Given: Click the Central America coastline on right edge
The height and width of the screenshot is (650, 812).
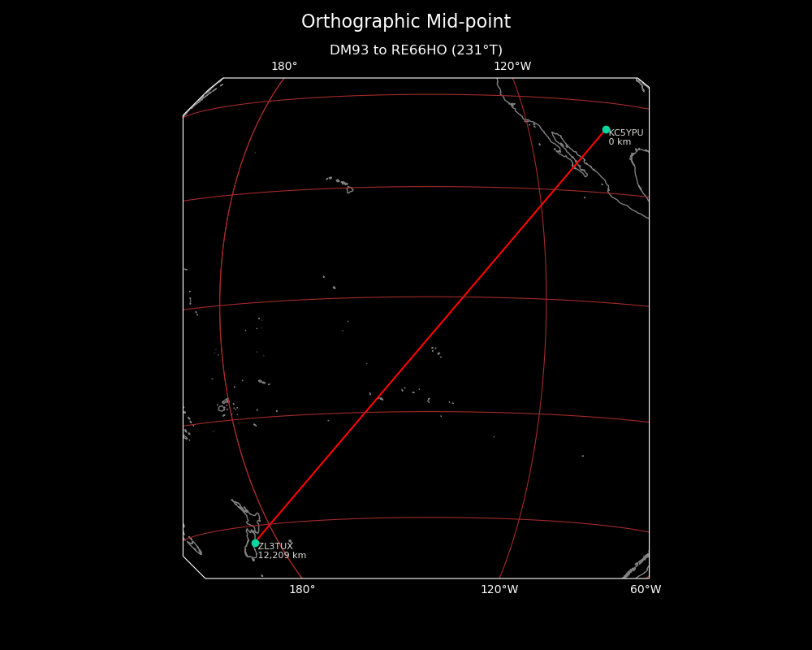Looking at the screenshot, I should [639, 175].
